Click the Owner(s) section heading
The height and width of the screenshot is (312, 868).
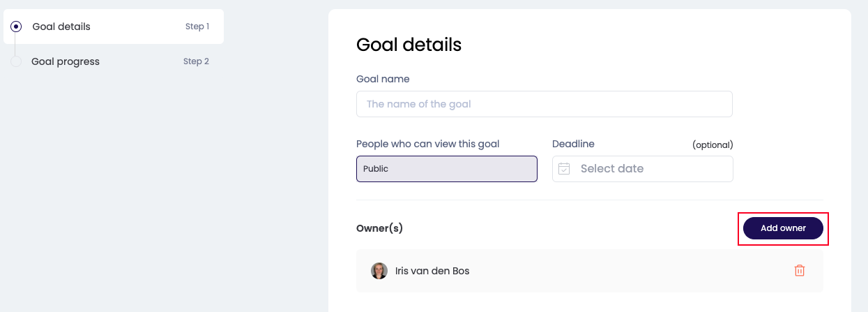379,228
